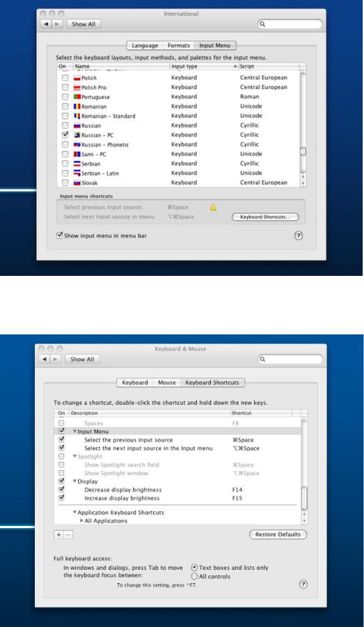Click back arrow in International window
Viewport: 364px width, 627px height.
pos(47,24)
